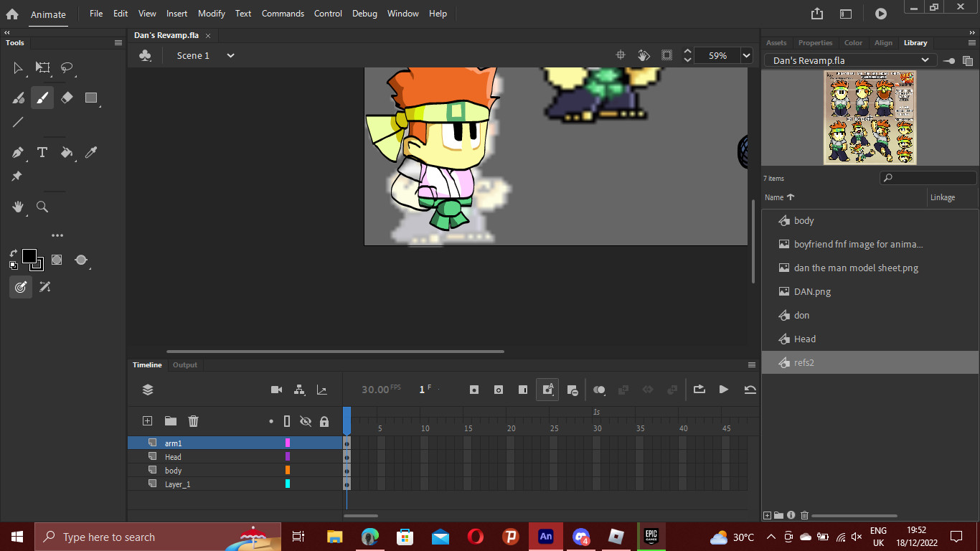Select the Lasso tool

(x=67, y=67)
